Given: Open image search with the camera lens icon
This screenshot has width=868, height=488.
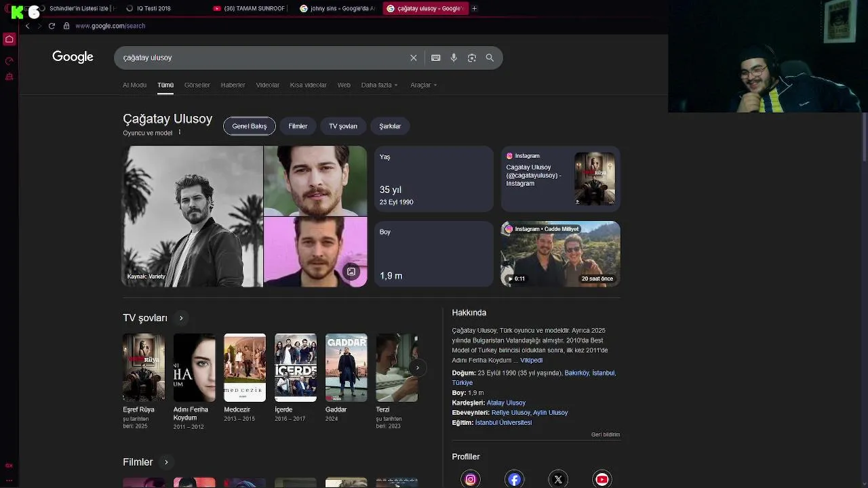Looking at the screenshot, I should 472,58.
